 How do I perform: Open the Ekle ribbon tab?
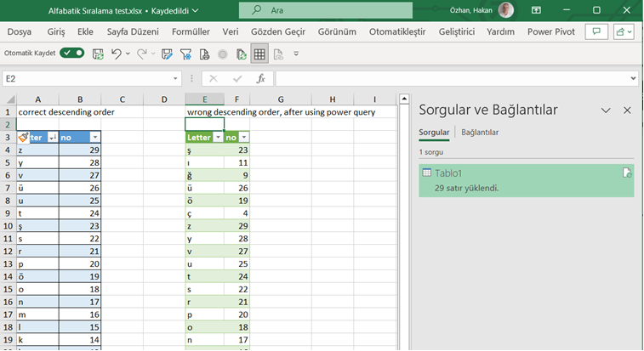(x=85, y=31)
